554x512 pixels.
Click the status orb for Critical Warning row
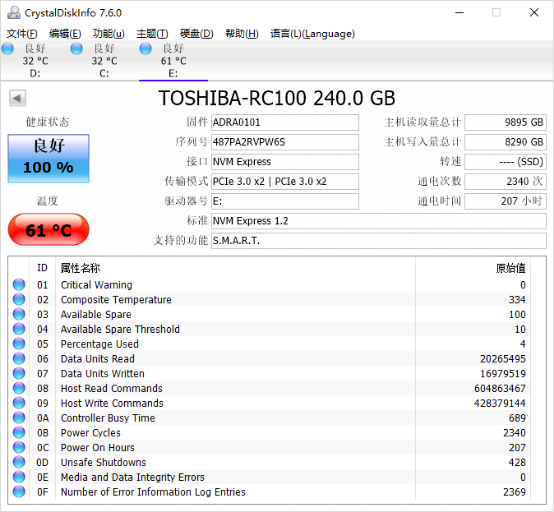(x=19, y=284)
